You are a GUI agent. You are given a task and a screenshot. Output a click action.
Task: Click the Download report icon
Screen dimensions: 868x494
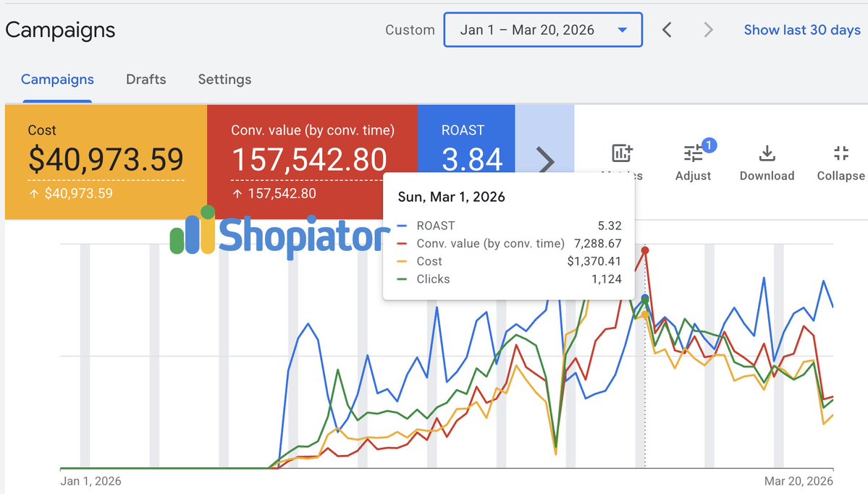[767, 153]
